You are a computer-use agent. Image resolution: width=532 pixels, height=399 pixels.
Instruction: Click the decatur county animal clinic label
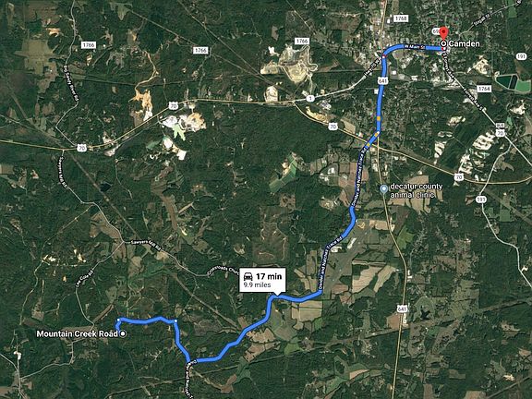click(x=417, y=190)
